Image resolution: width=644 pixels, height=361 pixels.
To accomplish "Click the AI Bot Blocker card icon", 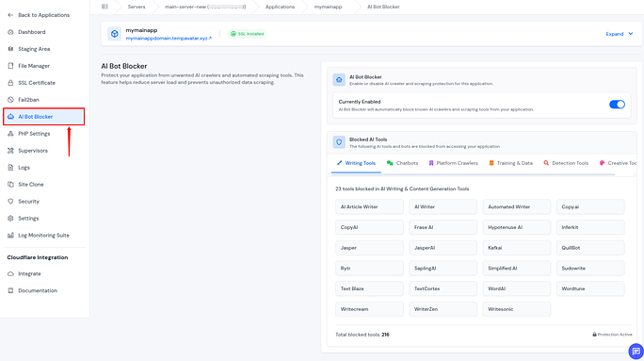I will click(339, 80).
